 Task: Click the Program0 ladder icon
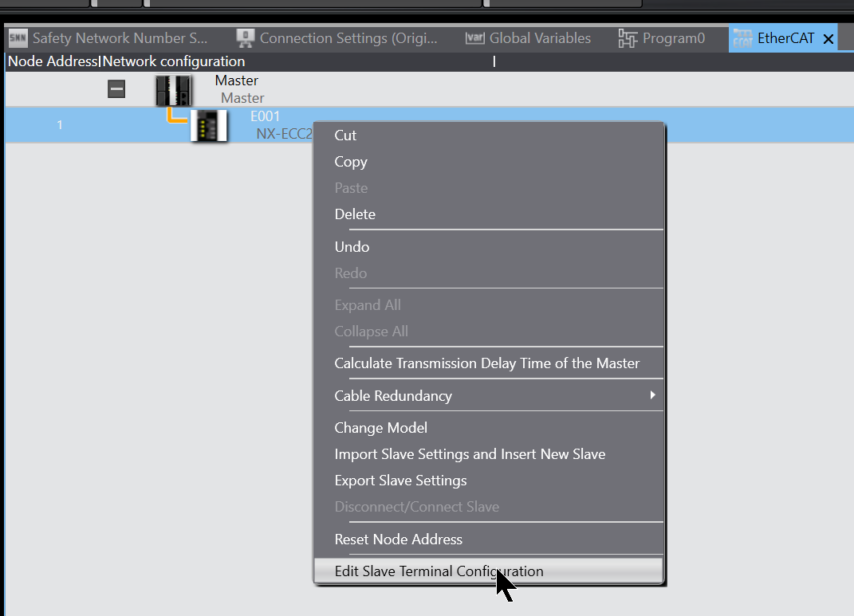pyautogui.click(x=628, y=38)
